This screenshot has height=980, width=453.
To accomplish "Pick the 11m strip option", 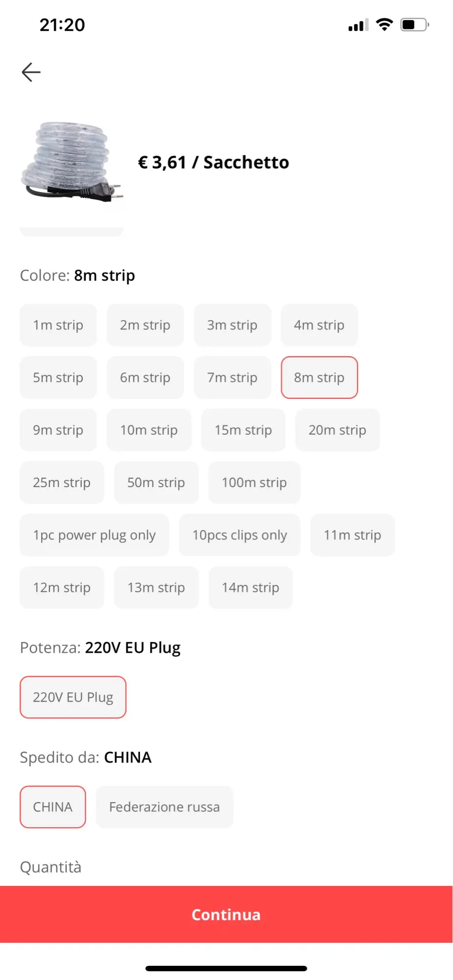I will 352,535.
